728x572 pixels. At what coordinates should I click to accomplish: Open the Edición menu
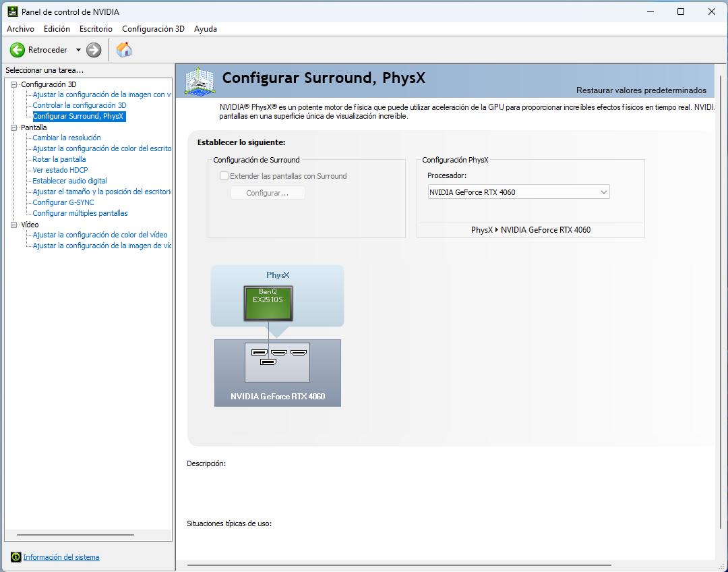point(57,29)
